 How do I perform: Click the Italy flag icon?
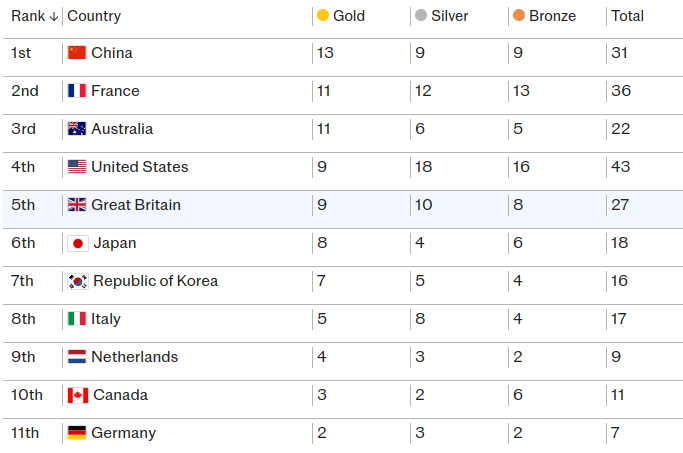[77, 319]
